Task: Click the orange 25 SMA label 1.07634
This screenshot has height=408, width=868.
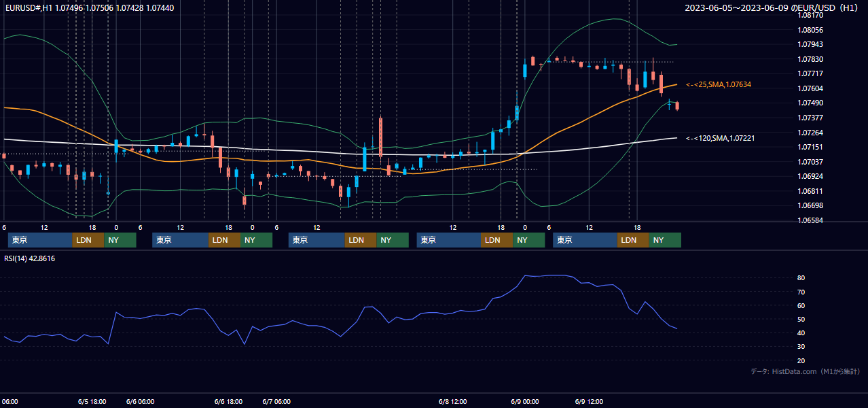Action: (x=719, y=84)
